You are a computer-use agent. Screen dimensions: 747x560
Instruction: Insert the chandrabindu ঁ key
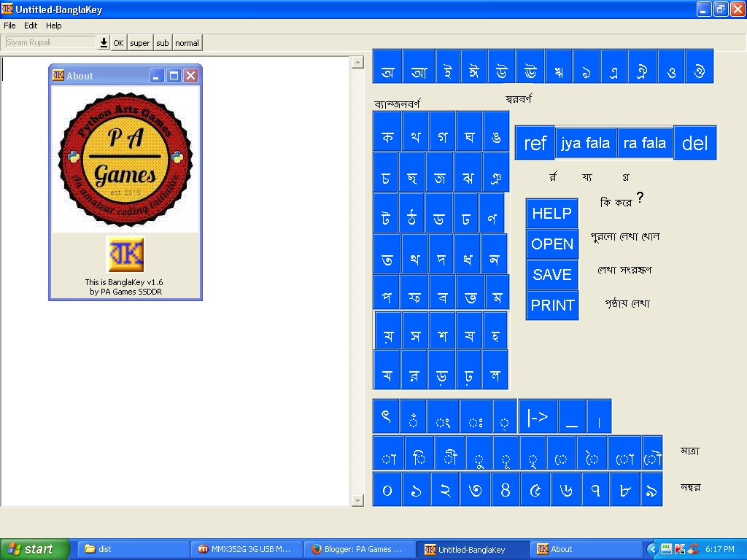tap(413, 416)
